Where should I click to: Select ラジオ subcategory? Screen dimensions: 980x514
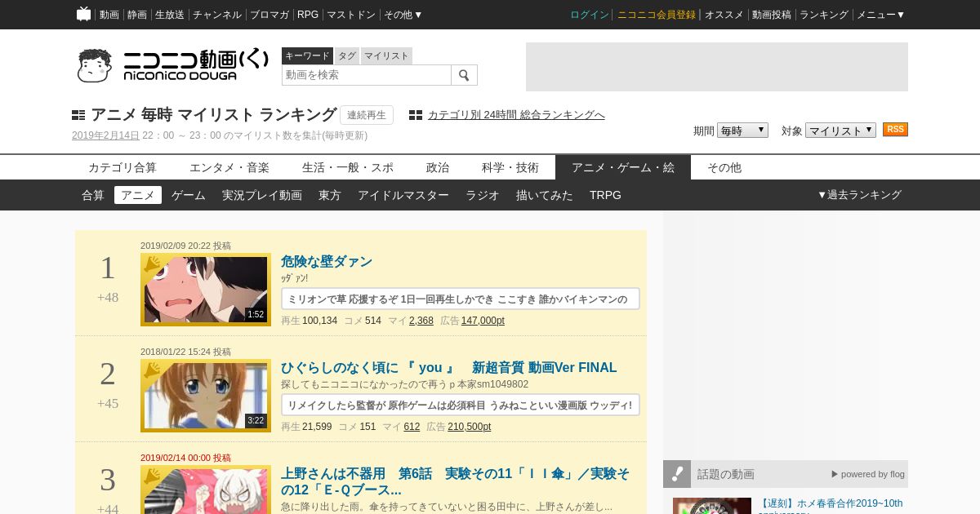[483, 195]
